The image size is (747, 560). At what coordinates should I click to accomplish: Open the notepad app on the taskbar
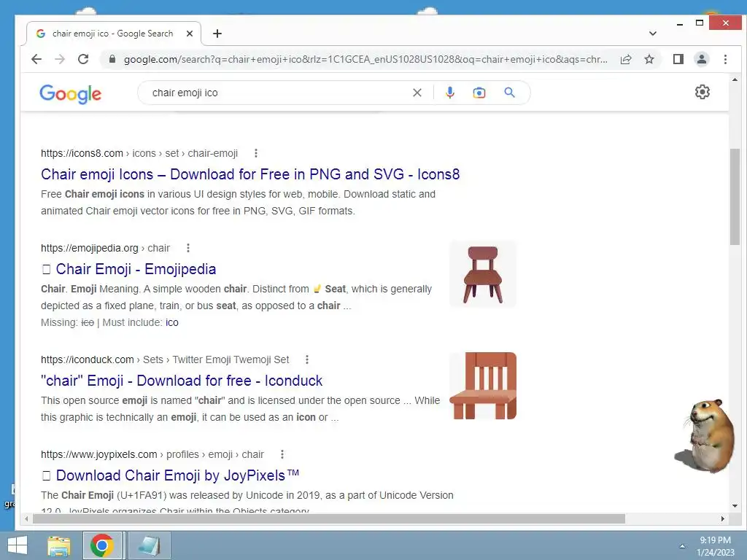tap(149, 545)
